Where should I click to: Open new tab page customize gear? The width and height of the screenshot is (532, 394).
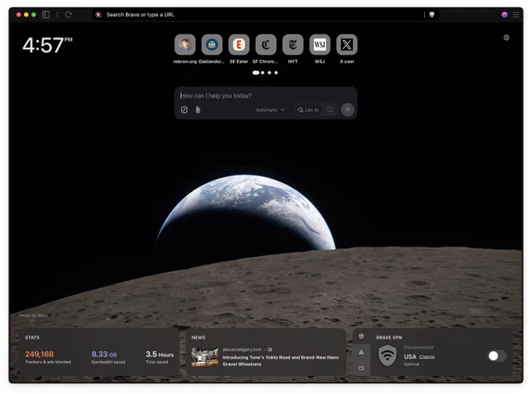506,38
